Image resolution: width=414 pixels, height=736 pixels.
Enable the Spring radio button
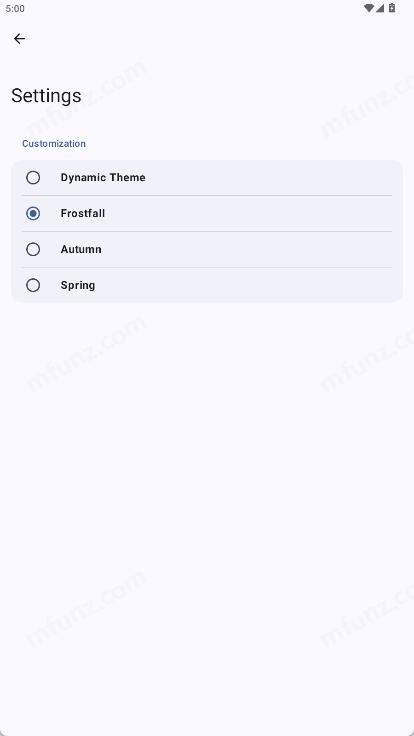(33, 285)
